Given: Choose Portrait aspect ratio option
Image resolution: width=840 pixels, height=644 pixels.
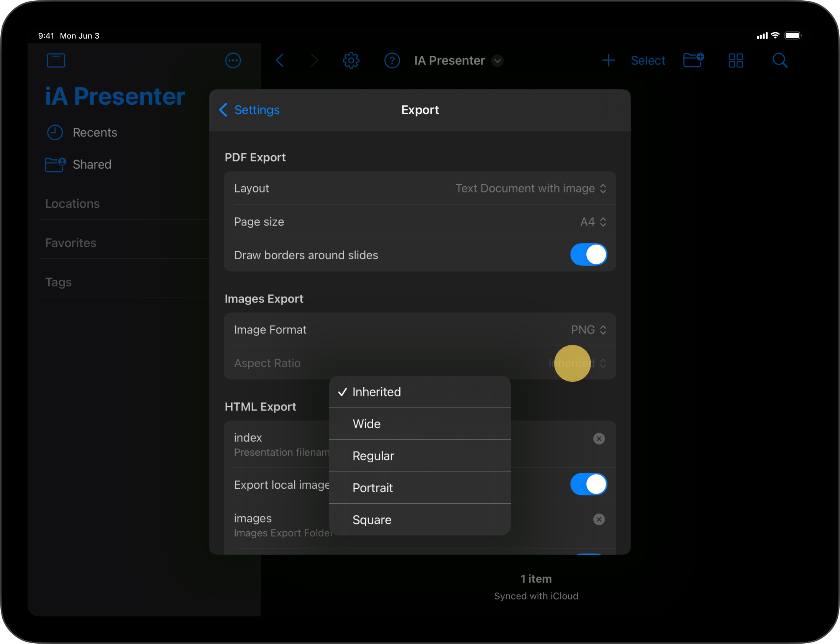Looking at the screenshot, I should [x=420, y=488].
